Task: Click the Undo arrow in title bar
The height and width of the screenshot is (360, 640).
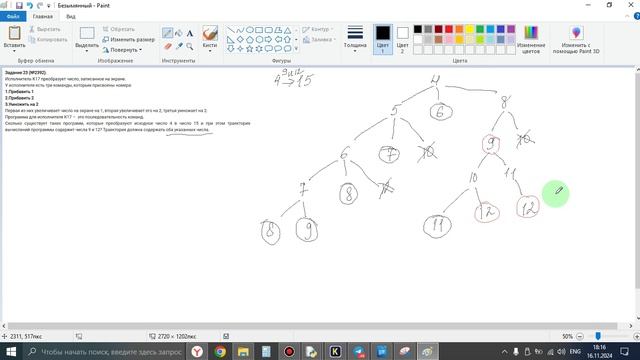Action: (x=30, y=6)
